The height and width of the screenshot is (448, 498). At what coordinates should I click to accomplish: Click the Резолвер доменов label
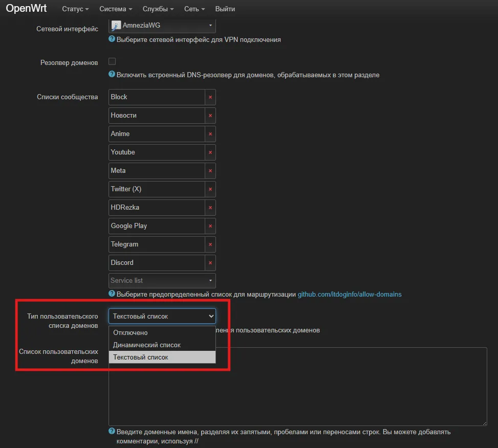[x=69, y=62]
